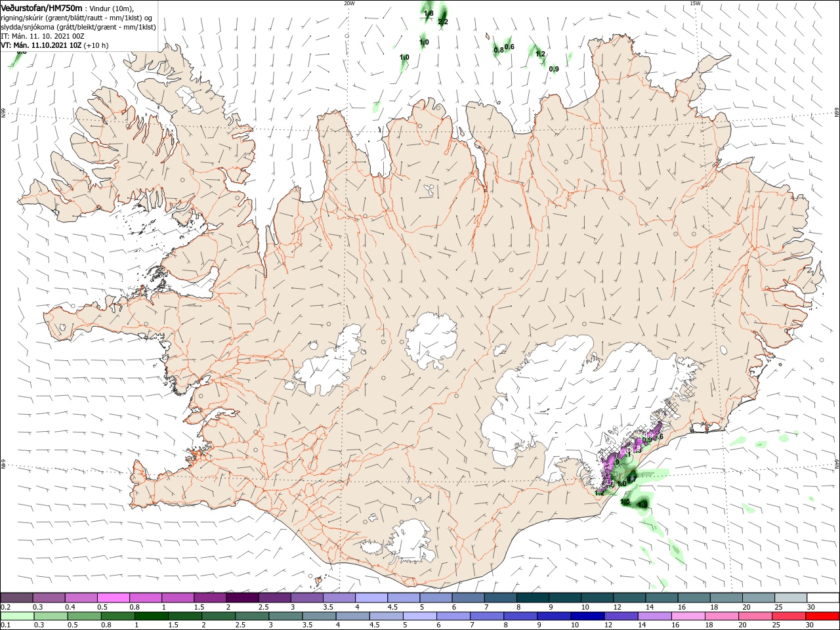Viewport: 840px width, 630px height.
Task: Click the light periwinkle top-row swatch labeled 4
Action: [x=371, y=598]
